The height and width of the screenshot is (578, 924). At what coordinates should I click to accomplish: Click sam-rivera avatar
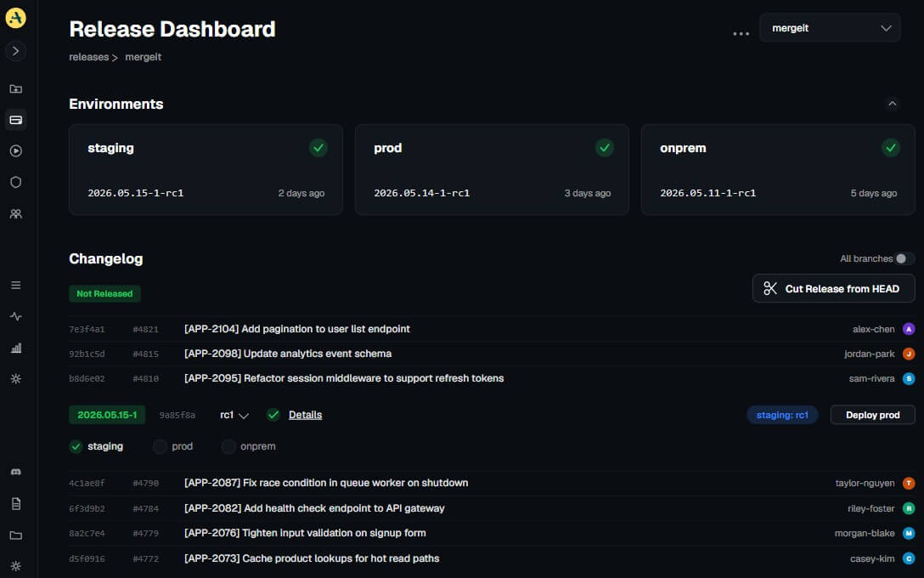point(909,378)
